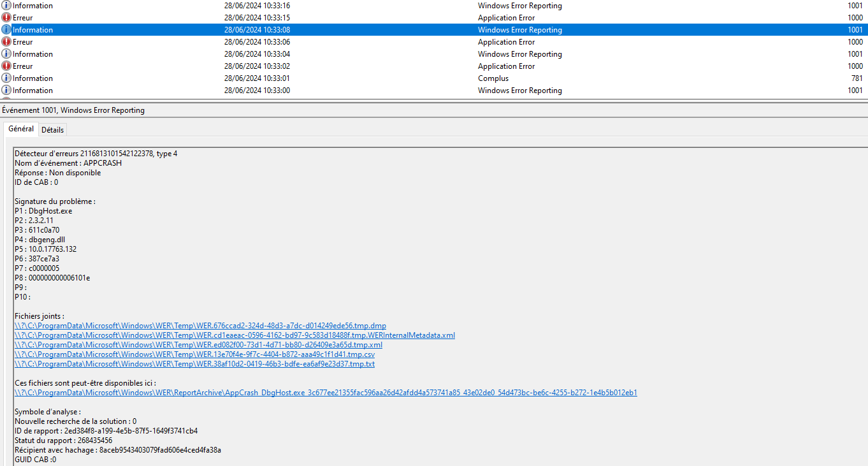Switch to the Détails tab
The height and width of the screenshot is (466, 868).
[53, 130]
